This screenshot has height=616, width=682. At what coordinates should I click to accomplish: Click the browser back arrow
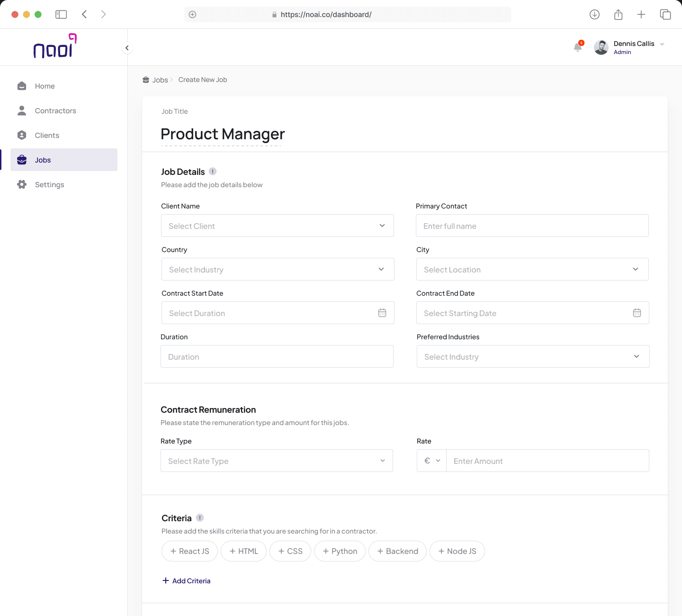point(84,14)
